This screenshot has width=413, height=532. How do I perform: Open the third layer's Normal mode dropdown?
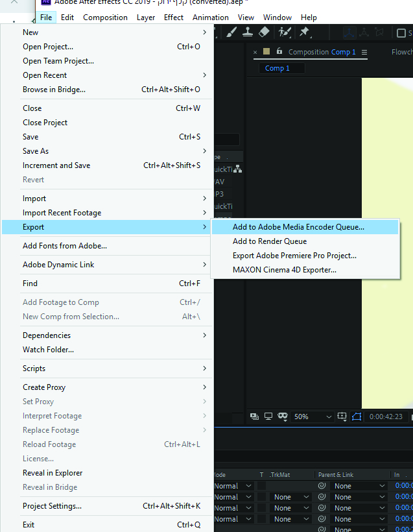tap(233, 508)
